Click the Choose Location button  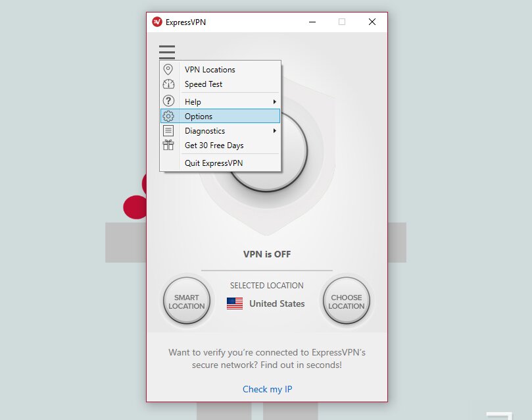tap(347, 301)
